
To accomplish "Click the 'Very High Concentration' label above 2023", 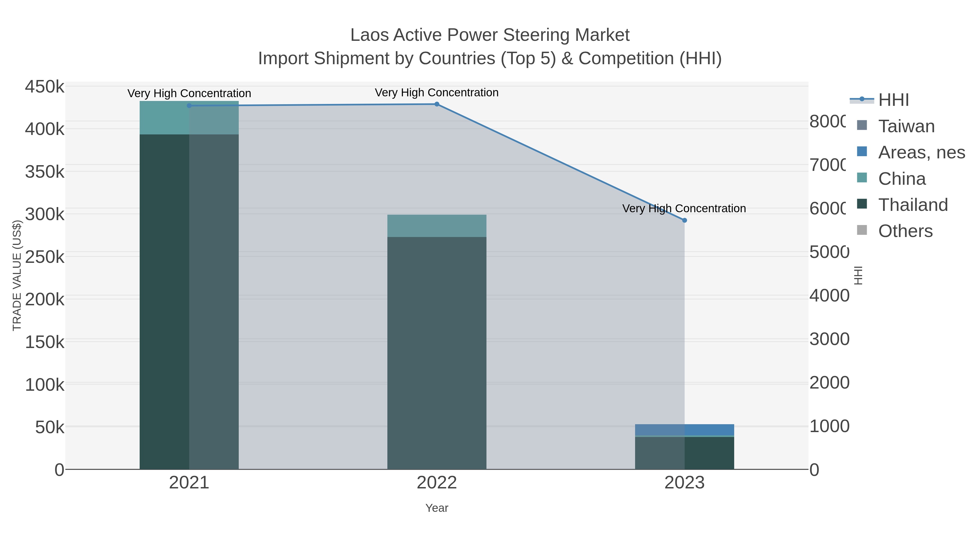I will (684, 208).
